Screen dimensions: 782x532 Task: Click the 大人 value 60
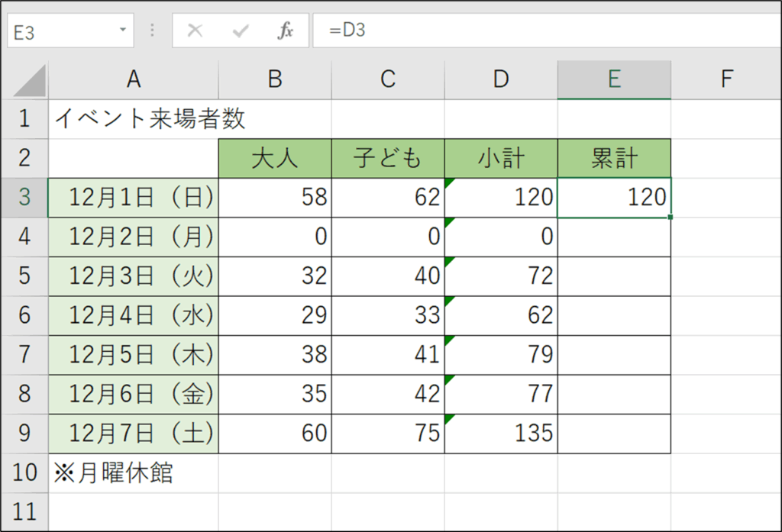[275, 434]
